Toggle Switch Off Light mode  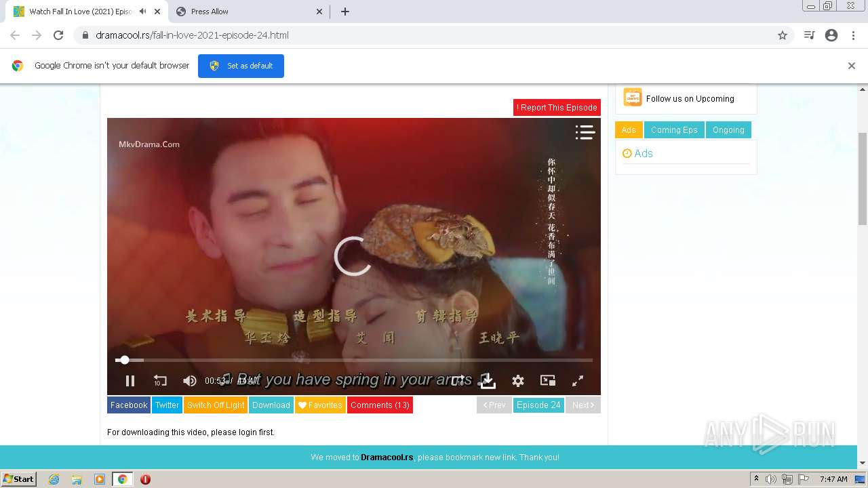(x=216, y=405)
